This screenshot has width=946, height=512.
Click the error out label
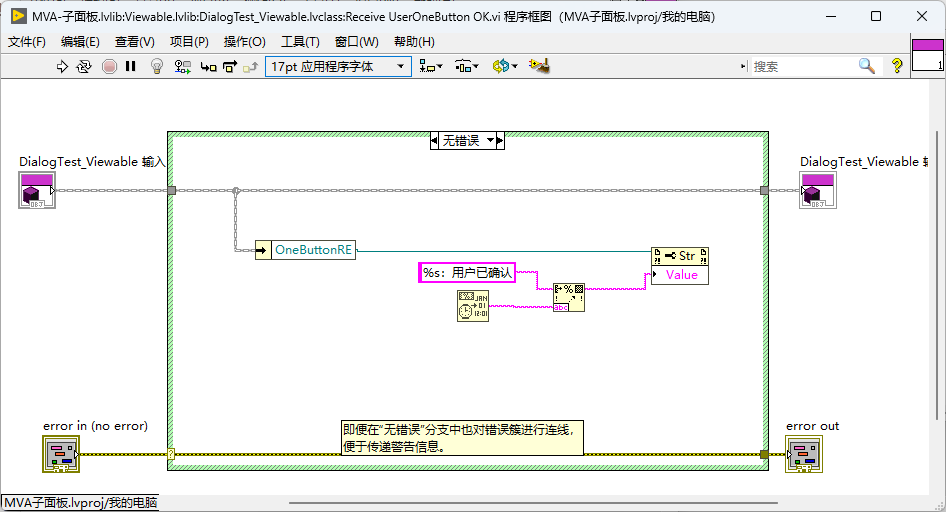812,426
